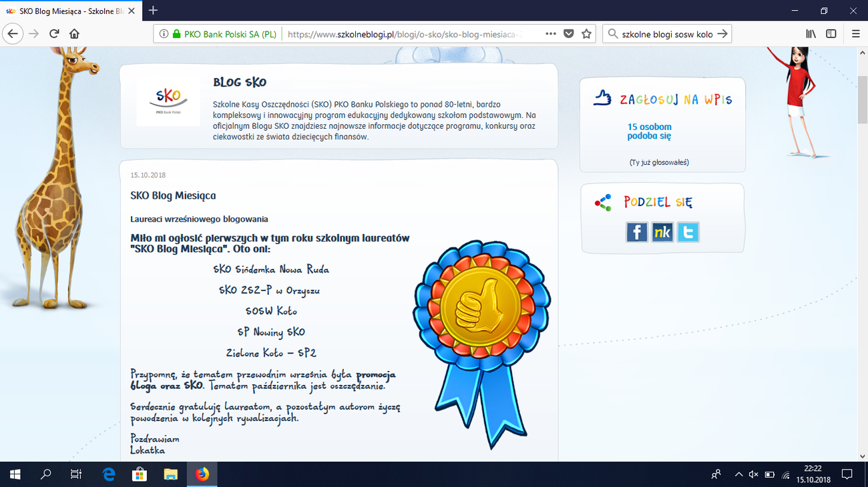868x487 pixels.
Task: Open the taskbar clock and date
Action: [x=813, y=474]
